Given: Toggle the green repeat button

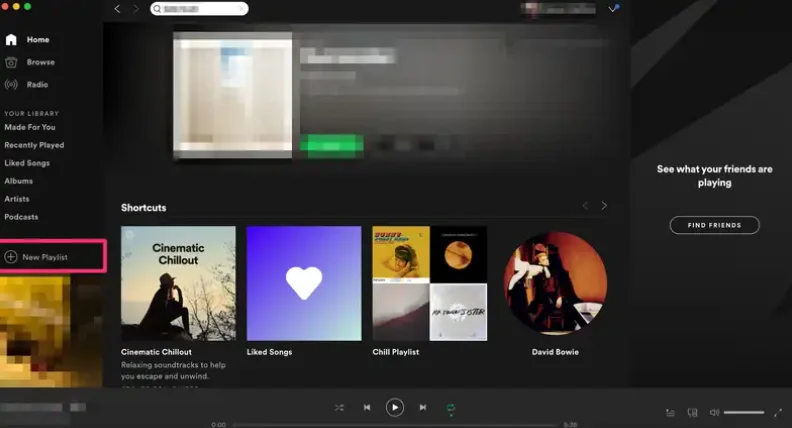Looking at the screenshot, I should click(x=451, y=408).
